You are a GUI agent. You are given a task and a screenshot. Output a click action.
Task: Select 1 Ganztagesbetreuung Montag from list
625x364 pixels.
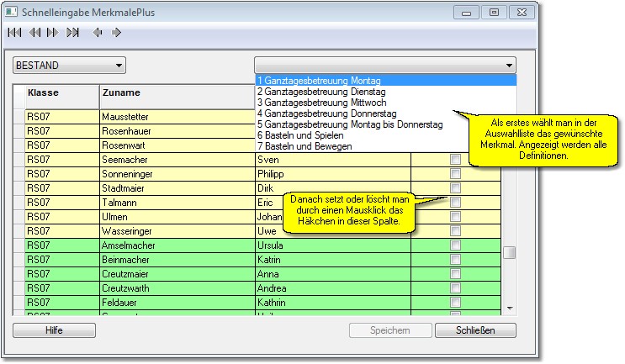(320, 81)
